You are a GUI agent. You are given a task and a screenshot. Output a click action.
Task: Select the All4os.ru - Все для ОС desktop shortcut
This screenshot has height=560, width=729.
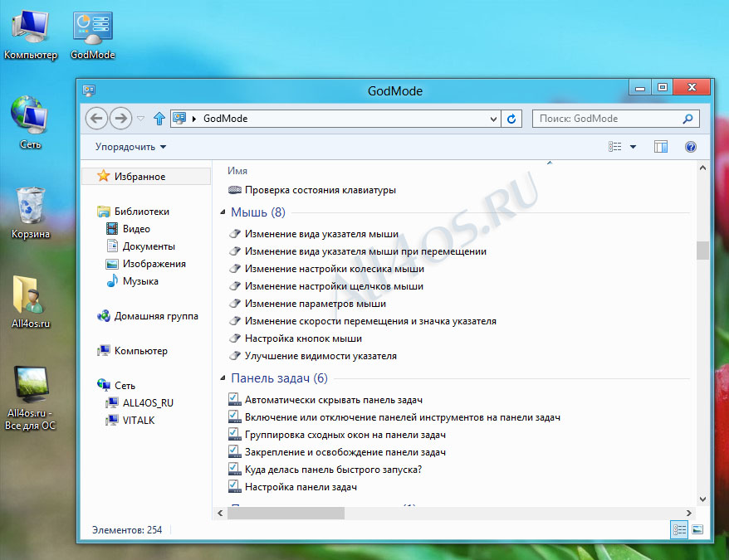(x=30, y=398)
